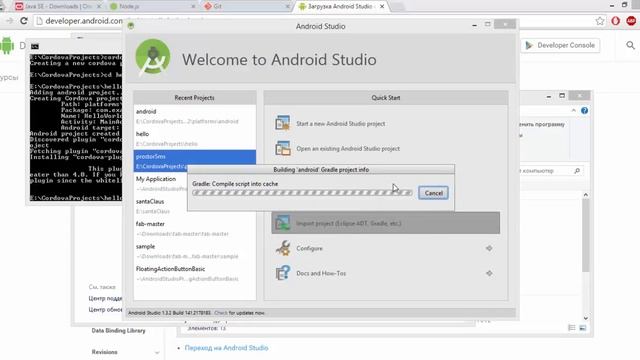Open the Developer Console button
Image resolution: width=640 pixels, height=360 pixels.
click(x=560, y=45)
